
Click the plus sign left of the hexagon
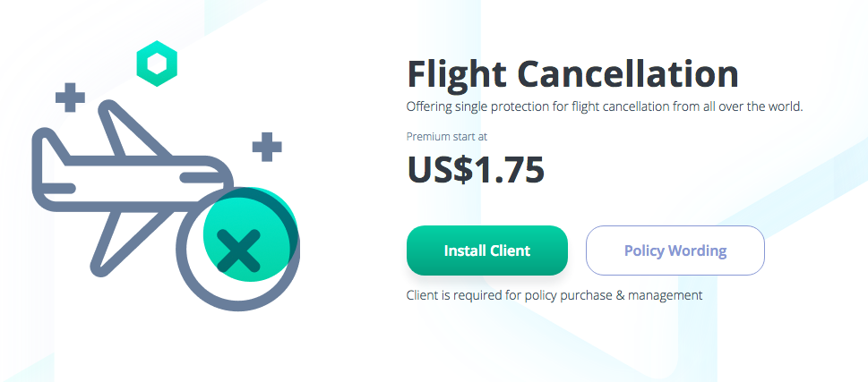[70, 97]
